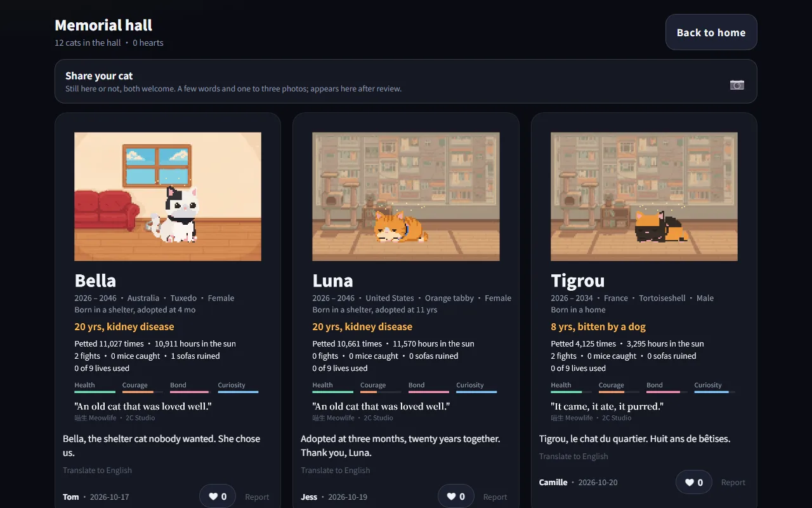Click the Luna name heading
The height and width of the screenshot is (508, 812).
pos(332,281)
